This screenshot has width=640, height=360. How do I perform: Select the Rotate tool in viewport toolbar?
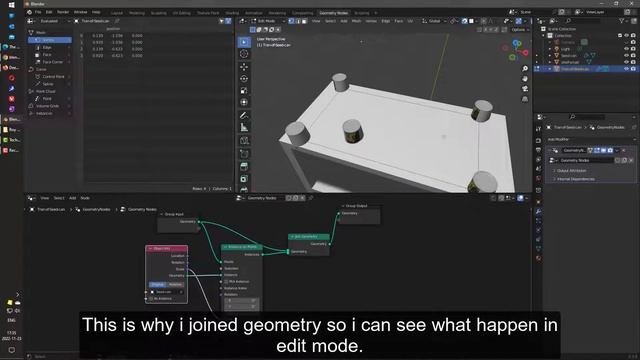[x=244, y=79]
